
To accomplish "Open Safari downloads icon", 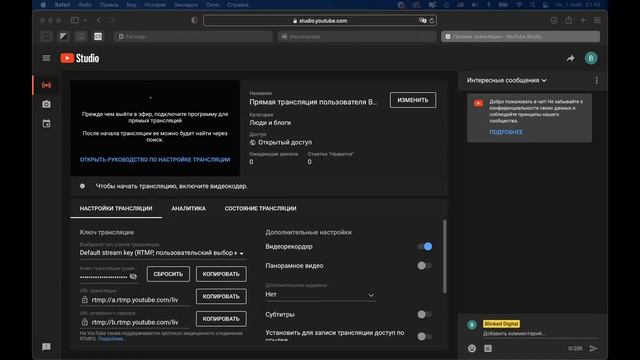I will click(554, 20).
